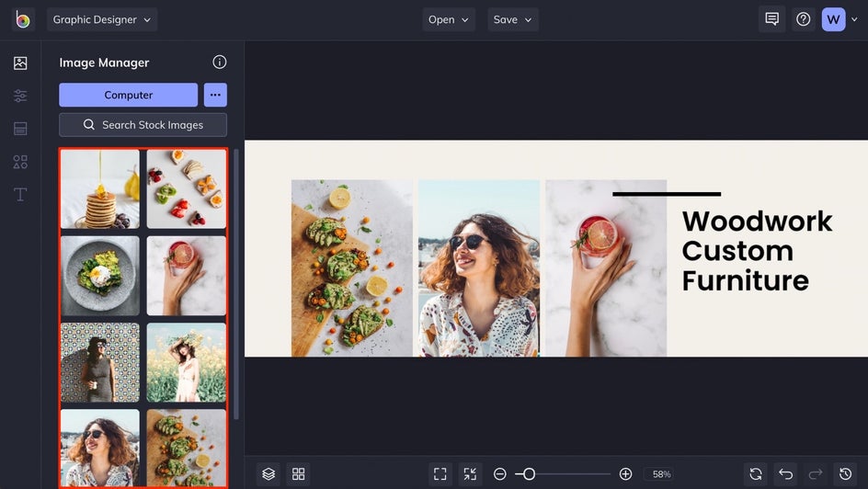Select the woman in flower field thumbnail

pyautogui.click(x=187, y=362)
